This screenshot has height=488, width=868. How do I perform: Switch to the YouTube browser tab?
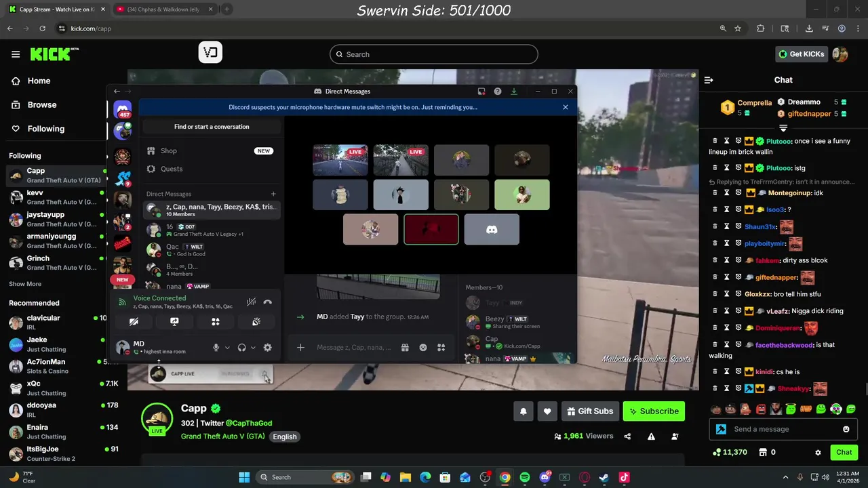tap(165, 9)
